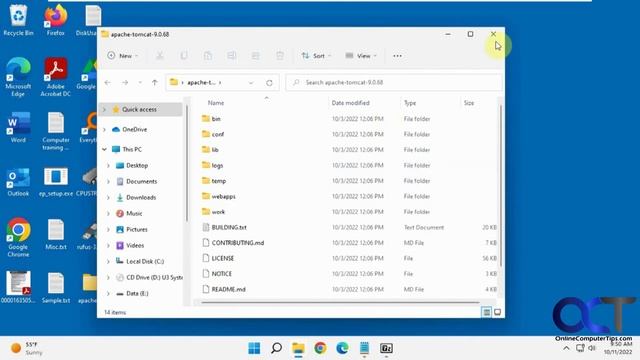640x360 pixels.
Task: Click the Cut toolbar icon
Action: coord(160,56)
